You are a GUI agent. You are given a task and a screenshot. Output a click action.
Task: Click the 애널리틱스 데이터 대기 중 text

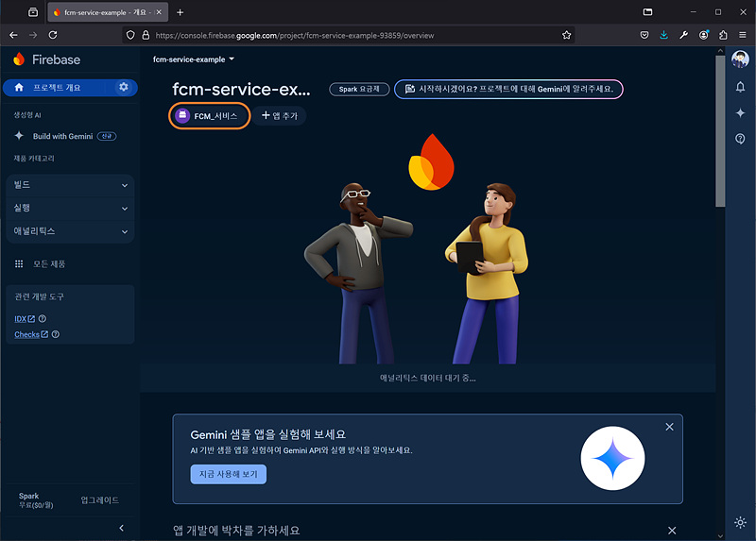428,379
